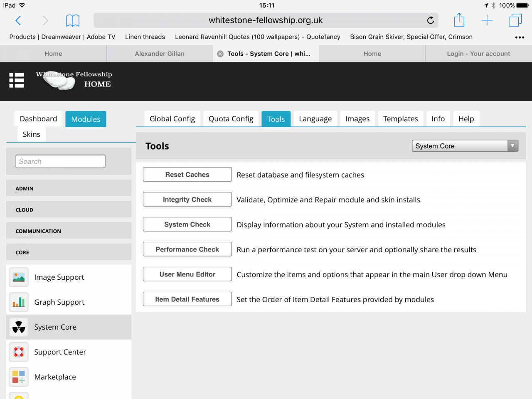Tap the whitestone-fellowship.org.uk address bar
The image size is (532, 399).
[266, 20]
